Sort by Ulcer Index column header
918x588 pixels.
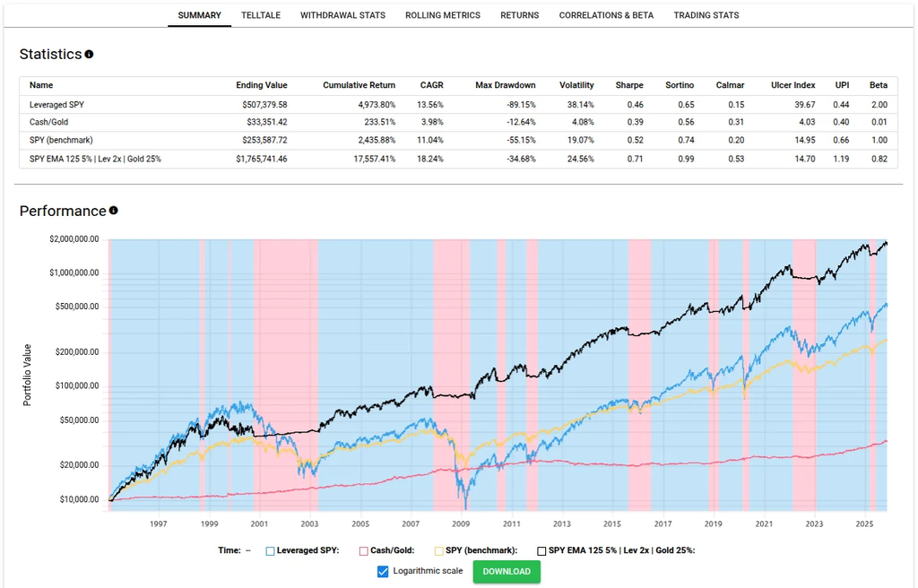click(x=792, y=85)
